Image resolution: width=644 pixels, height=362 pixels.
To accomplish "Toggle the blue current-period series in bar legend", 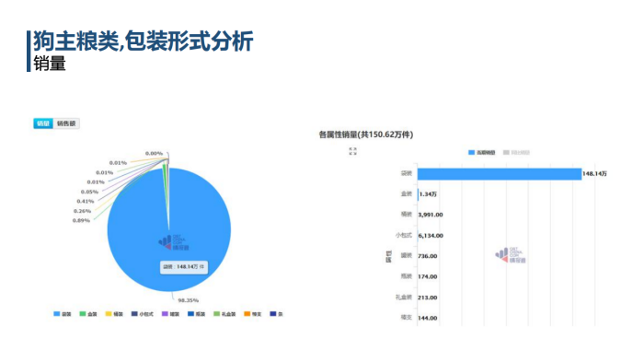I will (x=482, y=153).
